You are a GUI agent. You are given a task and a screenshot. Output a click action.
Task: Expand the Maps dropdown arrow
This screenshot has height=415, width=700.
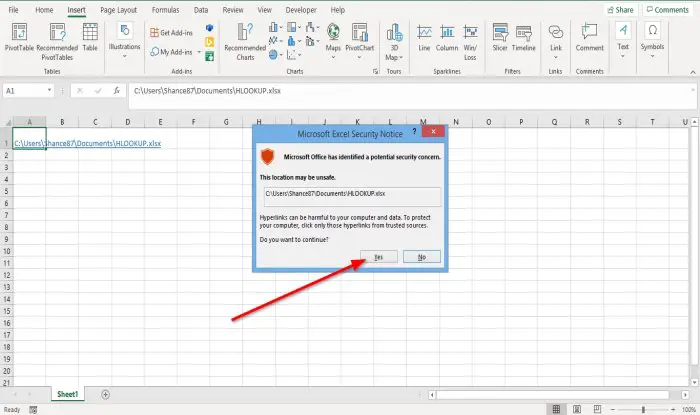point(333,57)
